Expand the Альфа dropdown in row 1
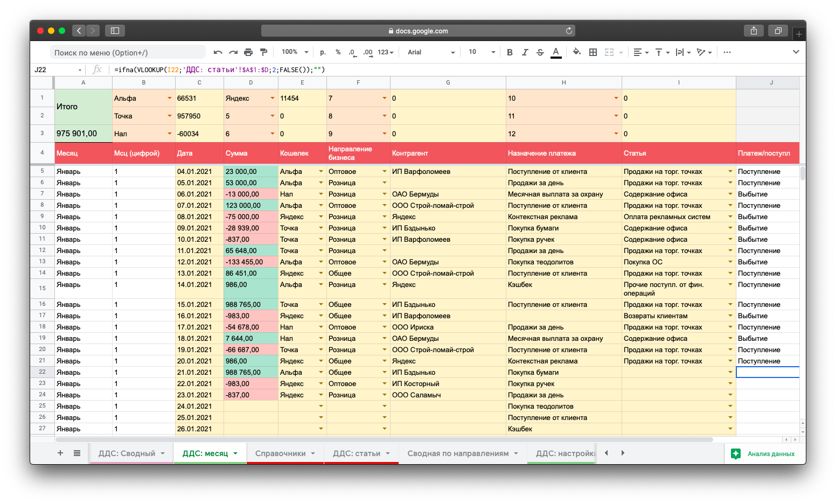The height and width of the screenshot is (504, 836). coord(169,99)
